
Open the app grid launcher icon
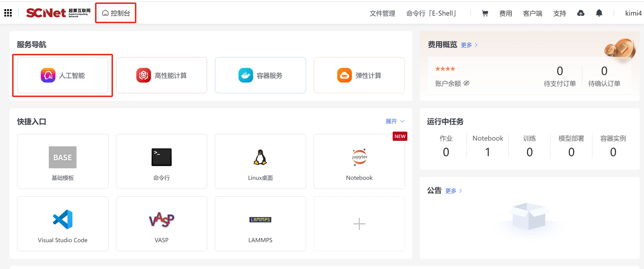pyautogui.click(x=8, y=13)
